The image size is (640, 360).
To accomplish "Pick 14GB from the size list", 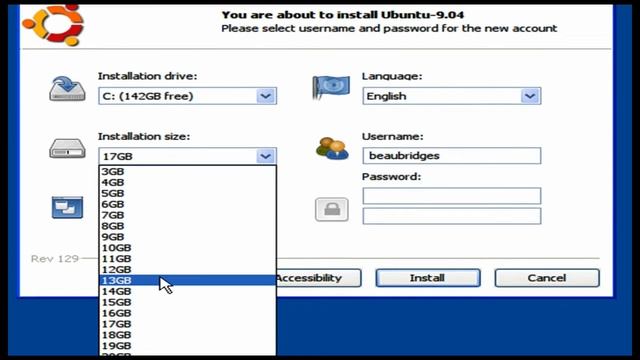I will (x=187, y=291).
